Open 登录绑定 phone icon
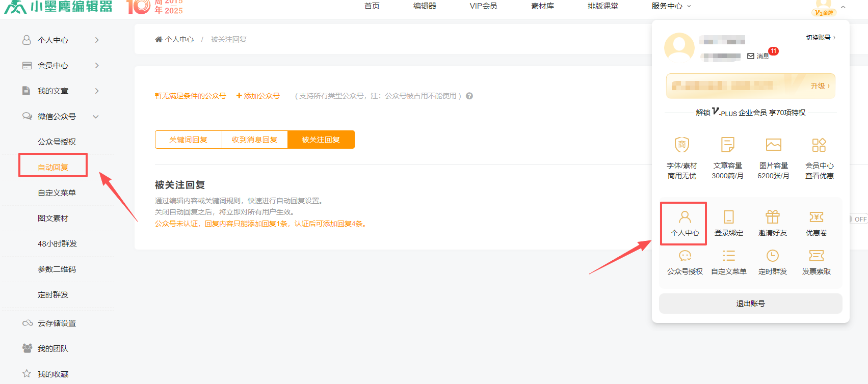The height and width of the screenshot is (384, 868). click(729, 217)
